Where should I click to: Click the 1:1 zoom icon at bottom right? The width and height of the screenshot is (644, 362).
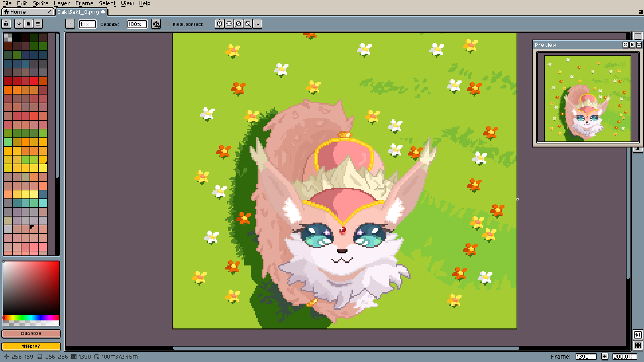tap(638, 335)
